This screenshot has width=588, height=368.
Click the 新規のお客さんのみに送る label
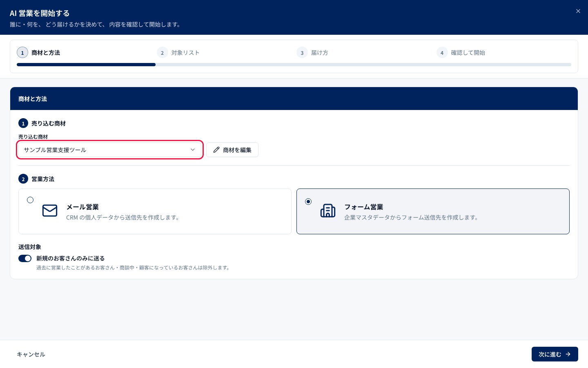(71, 258)
